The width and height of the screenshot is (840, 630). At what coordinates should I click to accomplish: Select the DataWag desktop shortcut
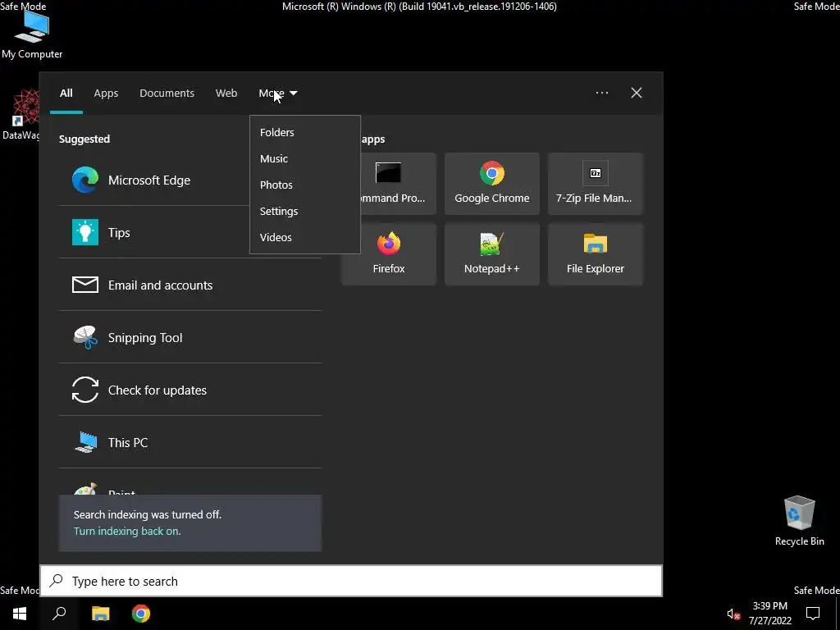pyautogui.click(x=21, y=115)
